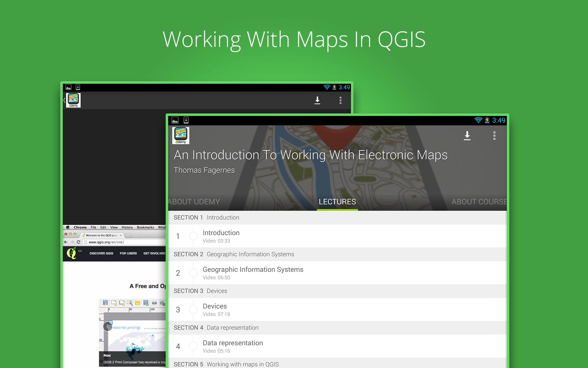Image resolution: width=588 pixels, height=368 pixels.
Task: Tap download icon in back screen toolbar
Action: click(x=317, y=100)
